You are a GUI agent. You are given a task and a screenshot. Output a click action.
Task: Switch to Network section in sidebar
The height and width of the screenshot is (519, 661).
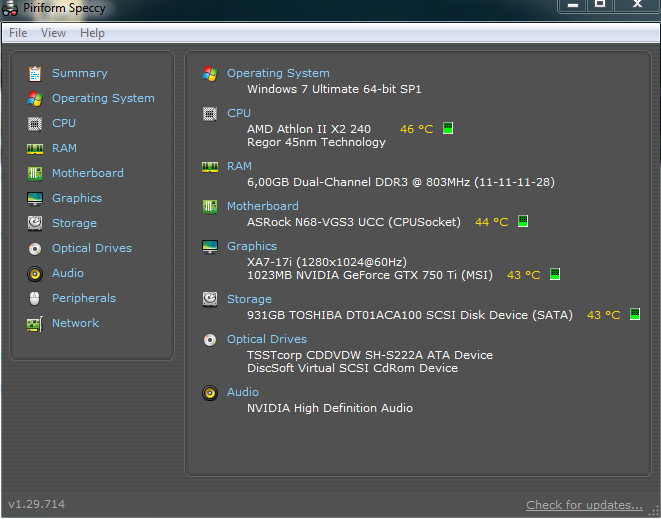(x=75, y=323)
